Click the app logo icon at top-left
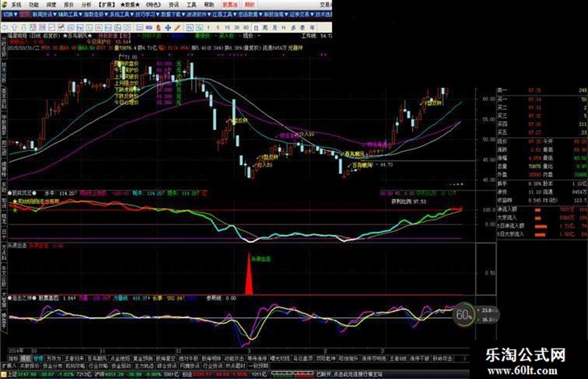 [x=4, y=4]
